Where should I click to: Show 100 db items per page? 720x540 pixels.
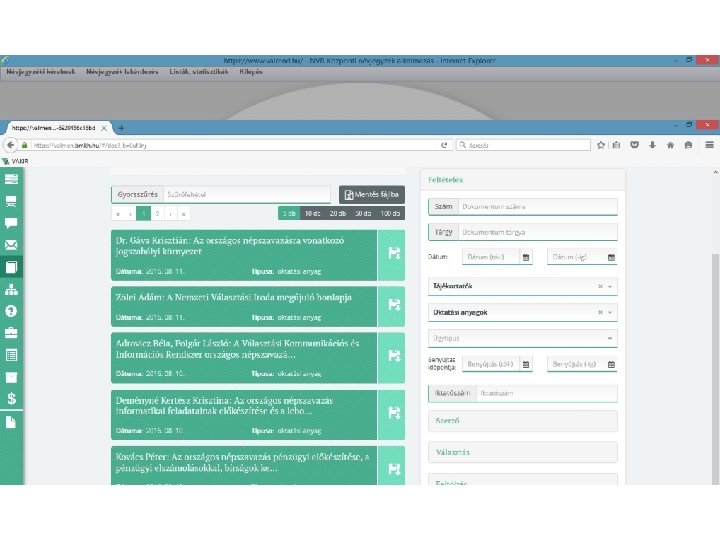point(390,214)
